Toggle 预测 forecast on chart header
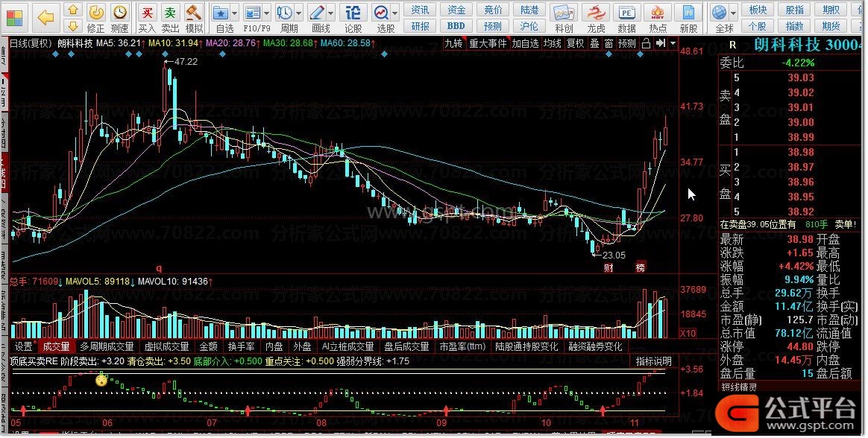 pyautogui.click(x=627, y=43)
